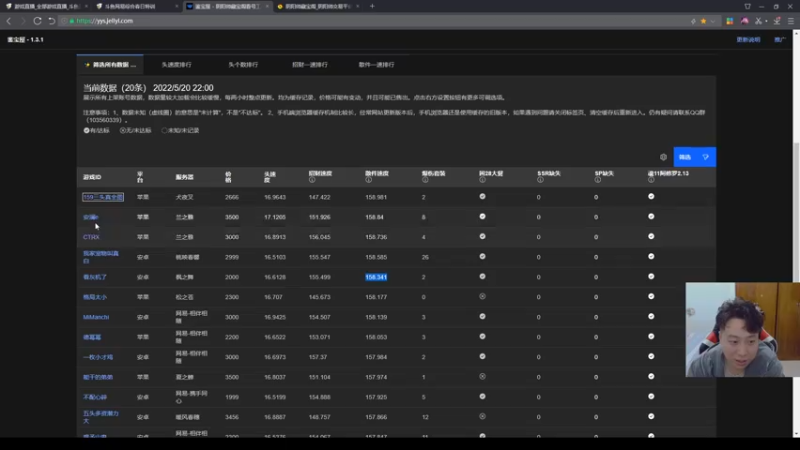Open the colorful grid extension icon
This screenshot has width=800, height=450.
click(730, 21)
